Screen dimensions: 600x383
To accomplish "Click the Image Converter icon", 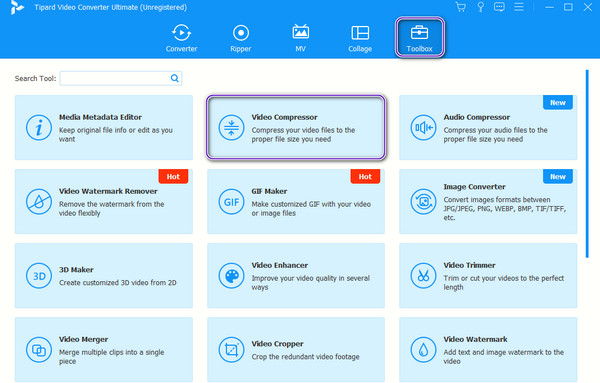I will (423, 202).
